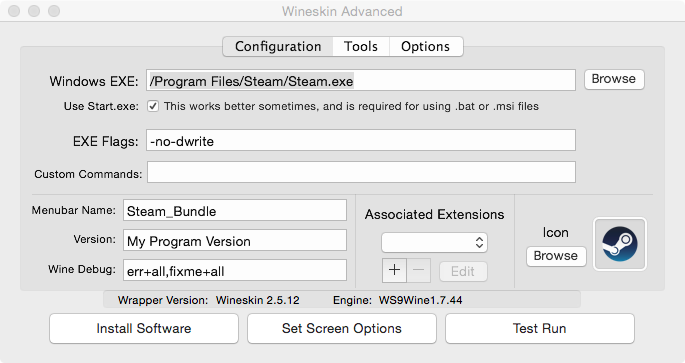
Task: Click into the Menubar Name field
Action: (235, 211)
